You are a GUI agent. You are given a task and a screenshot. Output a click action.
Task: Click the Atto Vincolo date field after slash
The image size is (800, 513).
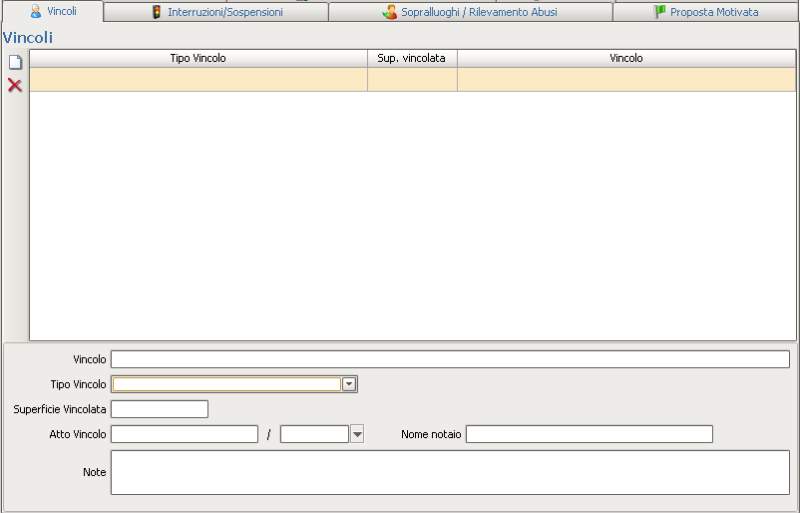tap(314, 434)
